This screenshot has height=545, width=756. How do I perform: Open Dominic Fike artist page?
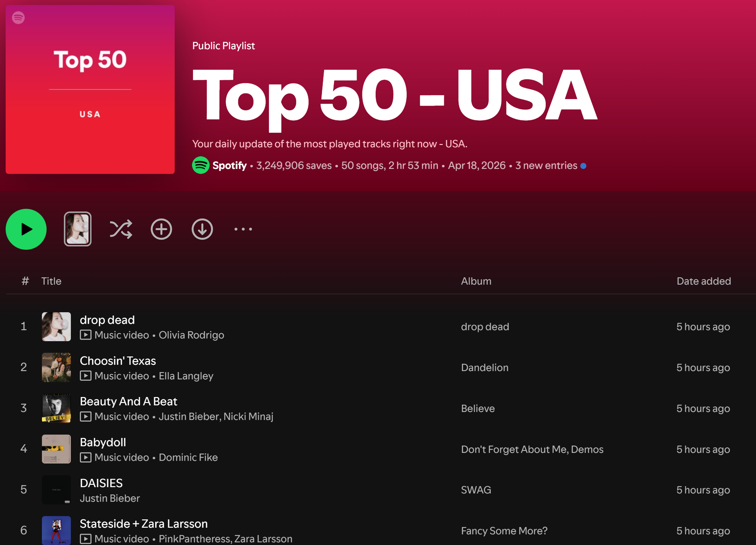[x=188, y=458]
